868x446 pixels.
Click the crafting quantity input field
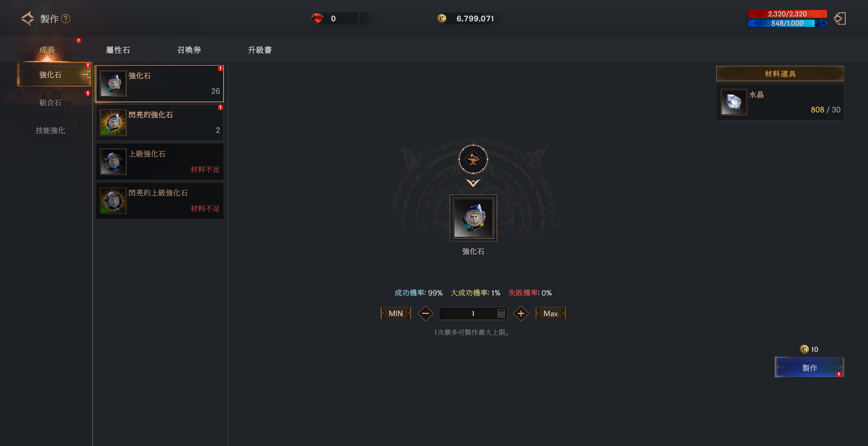click(473, 314)
